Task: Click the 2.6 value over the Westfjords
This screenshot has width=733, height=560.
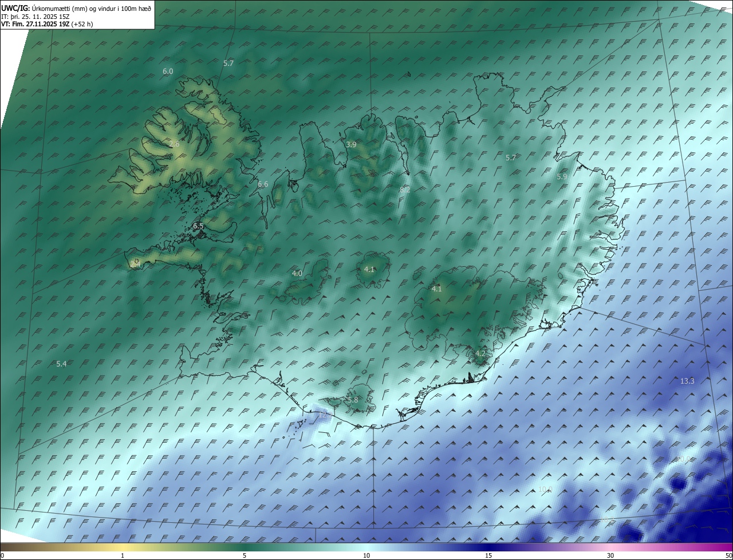Action: 174,144
